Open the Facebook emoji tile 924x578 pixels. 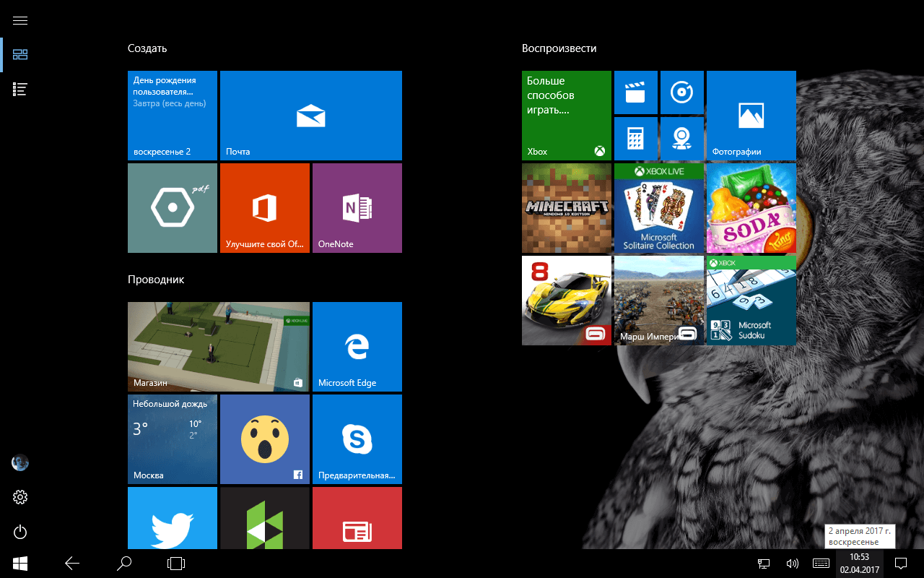coord(265,439)
